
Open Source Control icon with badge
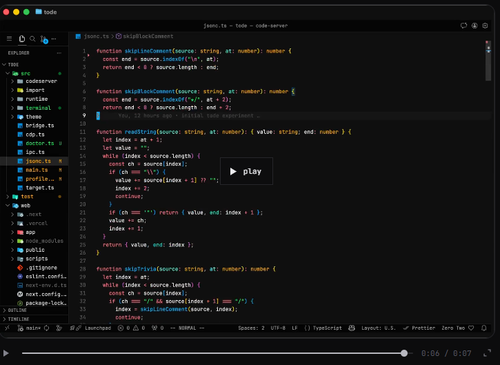pos(44,40)
